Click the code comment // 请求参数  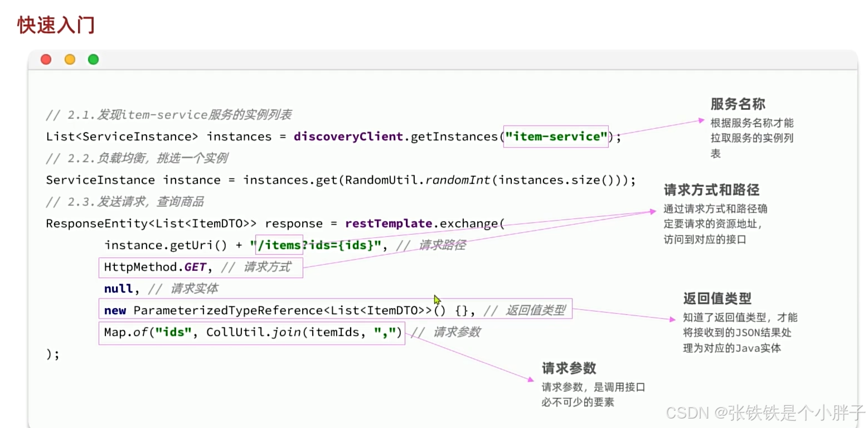pos(445,332)
